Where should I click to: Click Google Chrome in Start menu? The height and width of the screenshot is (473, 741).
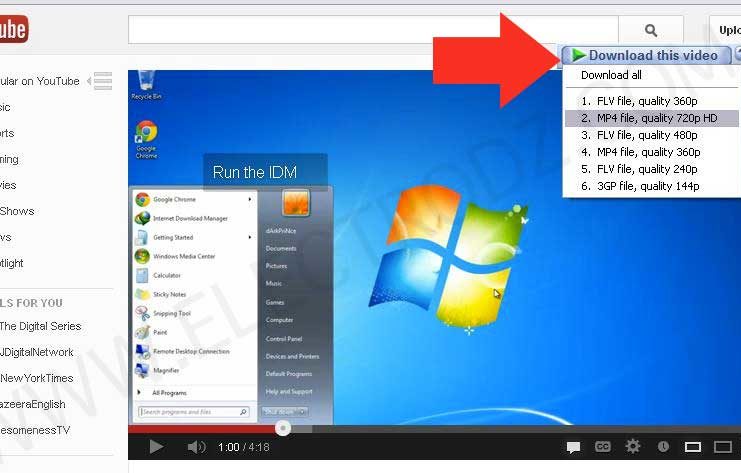coord(174,199)
